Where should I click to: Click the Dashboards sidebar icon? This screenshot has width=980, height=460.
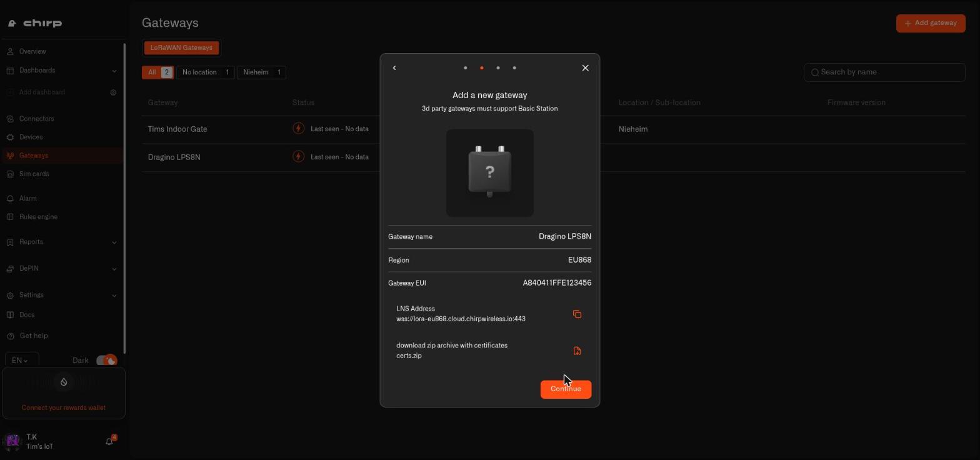[x=10, y=70]
